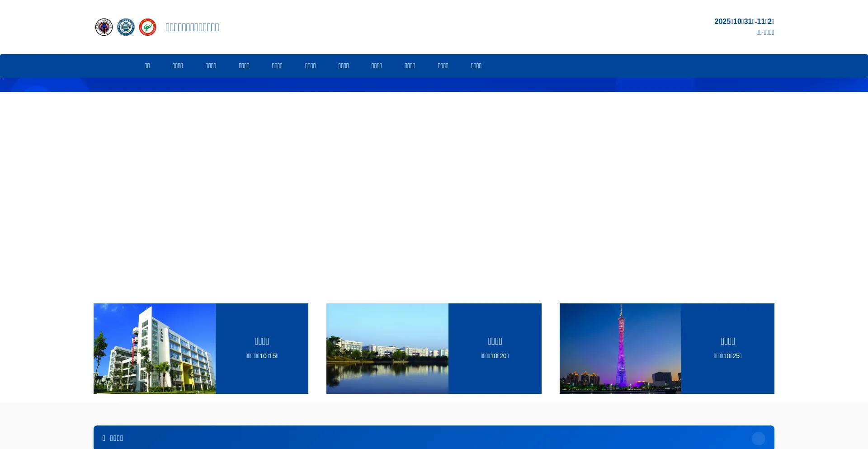
Task: Click the blue card showing the 10/25 date
Action: (727, 349)
